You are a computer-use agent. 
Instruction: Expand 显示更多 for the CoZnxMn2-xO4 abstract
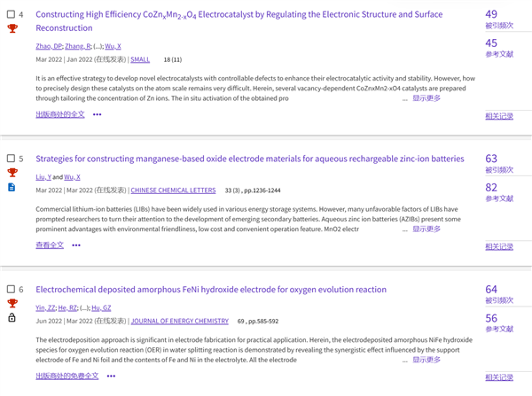tap(426, 98)
